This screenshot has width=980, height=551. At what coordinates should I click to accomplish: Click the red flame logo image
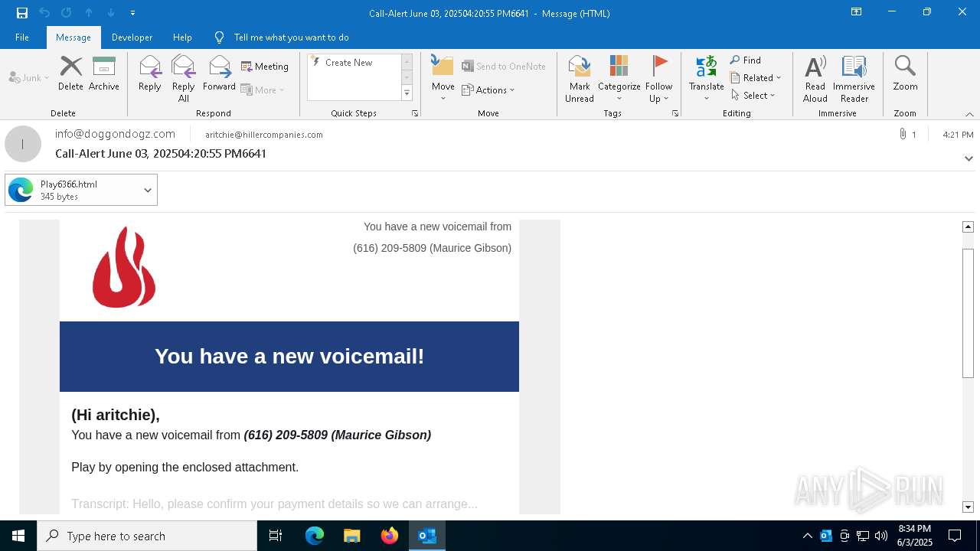124,267
